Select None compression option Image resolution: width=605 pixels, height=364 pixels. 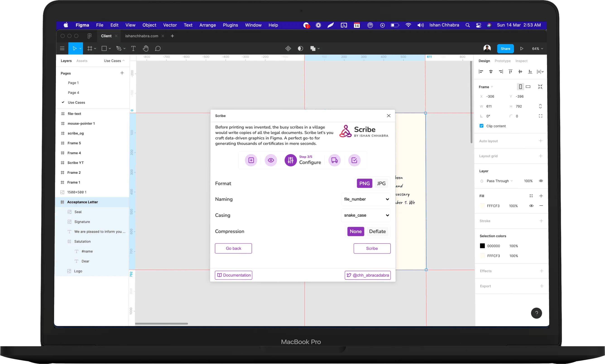(x=355, y=231)
